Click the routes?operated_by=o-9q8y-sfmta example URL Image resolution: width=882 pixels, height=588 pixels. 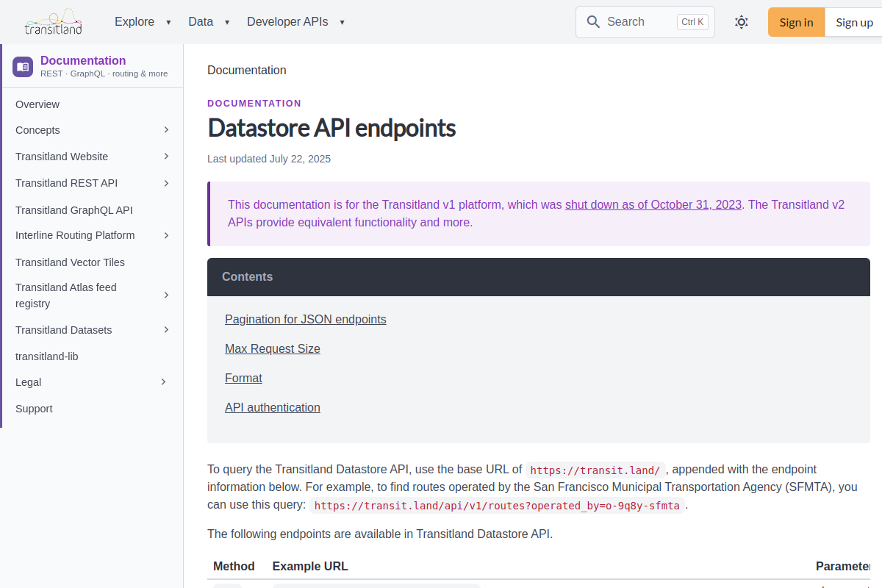tap(497, 506)
